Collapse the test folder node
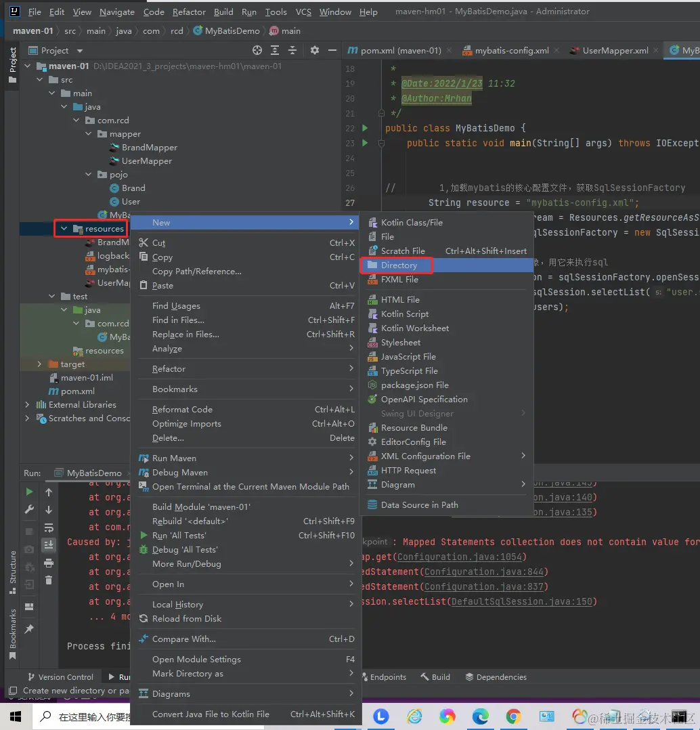 [x=51, y=296]
